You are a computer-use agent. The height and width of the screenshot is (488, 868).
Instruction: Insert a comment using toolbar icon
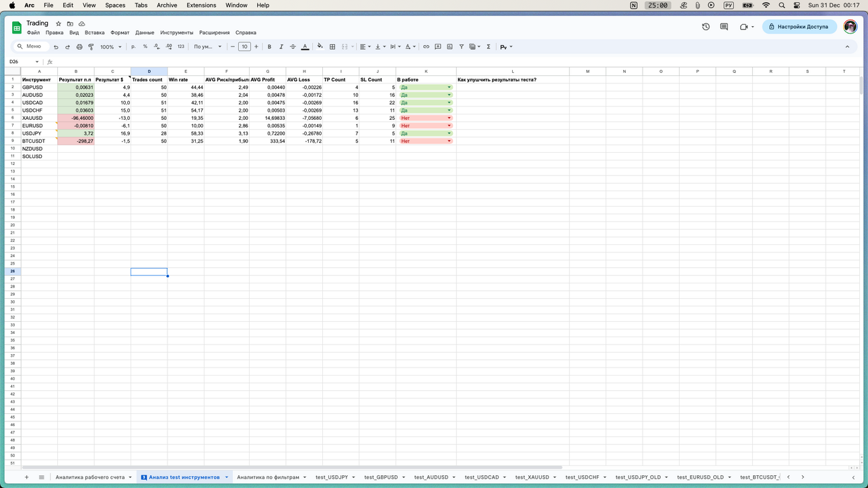(x=438, y=47)
